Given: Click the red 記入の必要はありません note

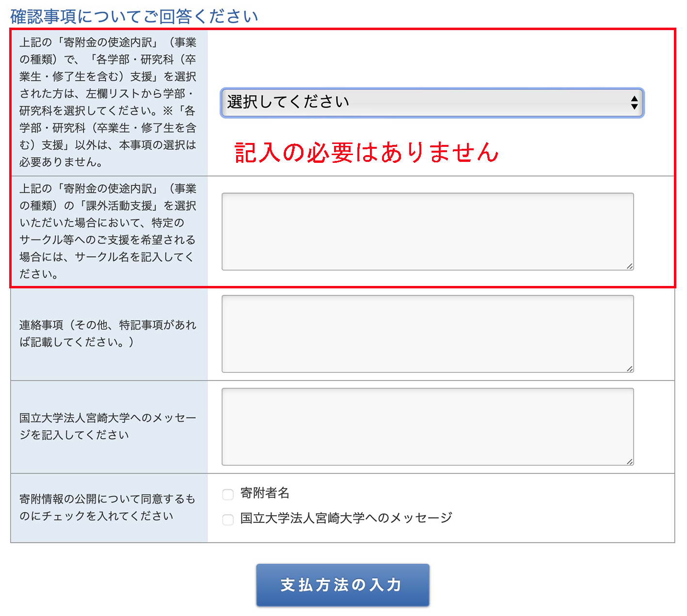Looking at the screenshot, I should coord(367,152).
